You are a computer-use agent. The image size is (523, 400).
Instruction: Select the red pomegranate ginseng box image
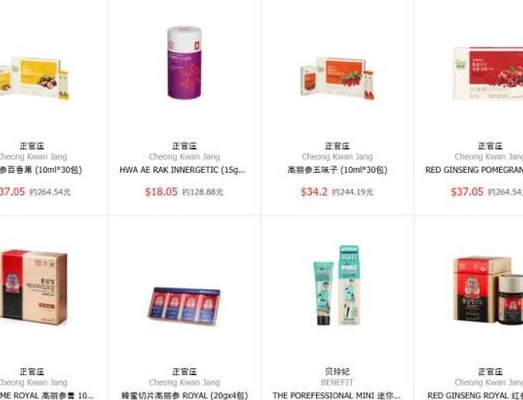[x=488, y=73]
